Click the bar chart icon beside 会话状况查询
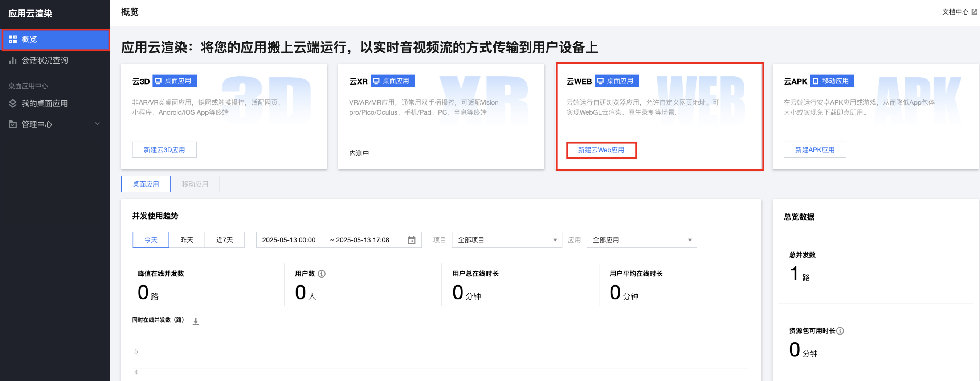The width and height of the screenshot is (980, 381). point(13,60)
